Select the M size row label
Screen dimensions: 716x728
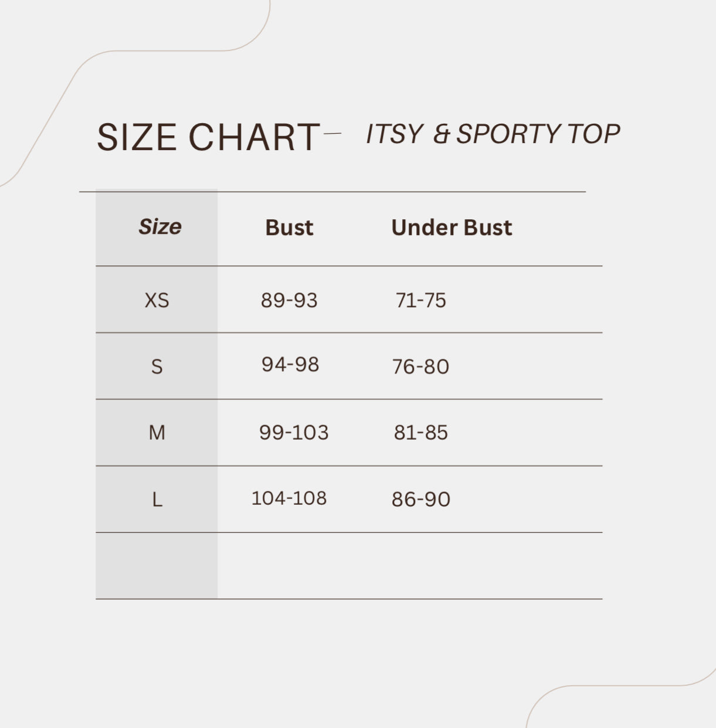click(x=157, y=433)
